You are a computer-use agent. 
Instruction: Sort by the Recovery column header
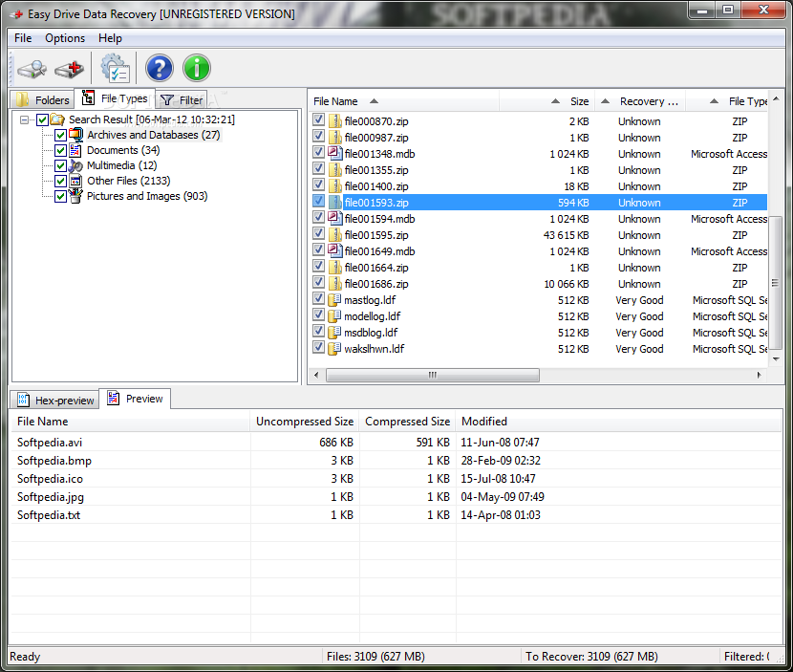click(640, 101)
